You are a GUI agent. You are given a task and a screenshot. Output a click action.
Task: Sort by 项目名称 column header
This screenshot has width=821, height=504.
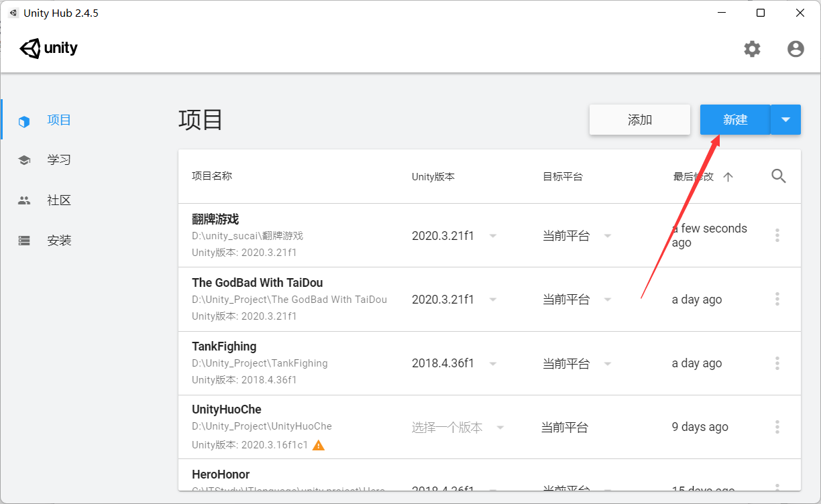tap(212, 176)
